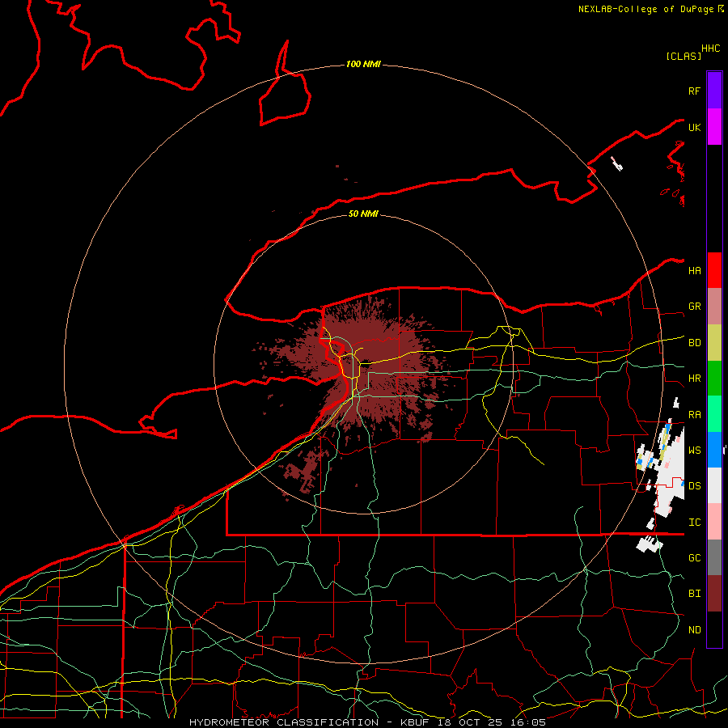Click the UK magenta legend swatch
Image resolution: width=728 pixels, height=728 pixels.
click(x=714, y=127)
